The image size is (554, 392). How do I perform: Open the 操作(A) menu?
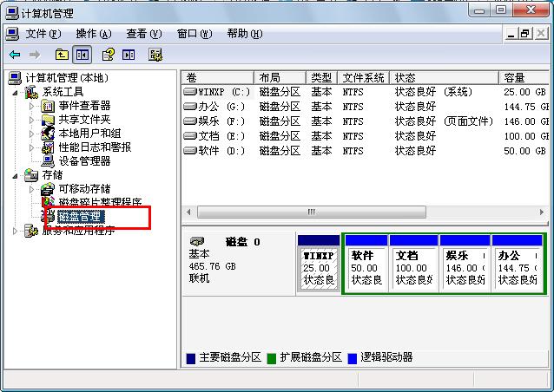coord(93,34)
